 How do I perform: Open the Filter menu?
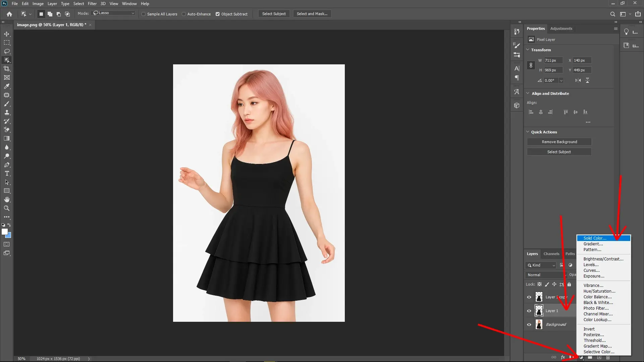[x=92, y=3]
